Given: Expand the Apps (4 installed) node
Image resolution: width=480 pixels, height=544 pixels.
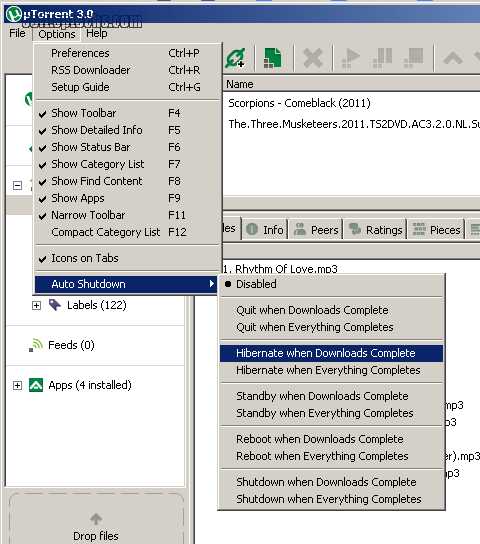Looking at the screenshot, I should 17,385.
